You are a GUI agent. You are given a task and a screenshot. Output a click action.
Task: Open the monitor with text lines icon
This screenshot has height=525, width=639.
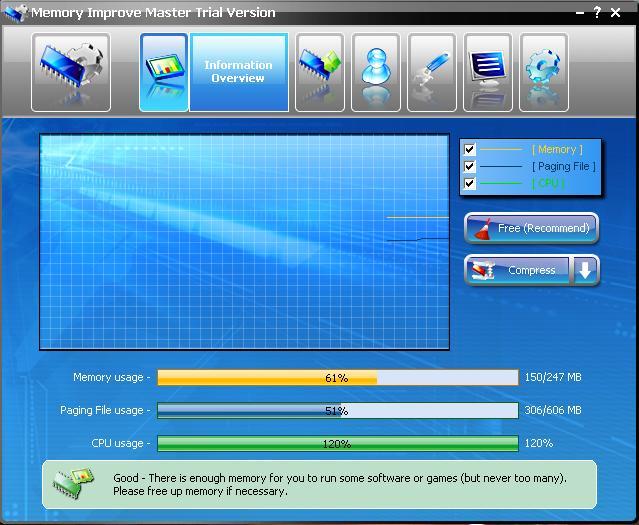coord(488,73)
